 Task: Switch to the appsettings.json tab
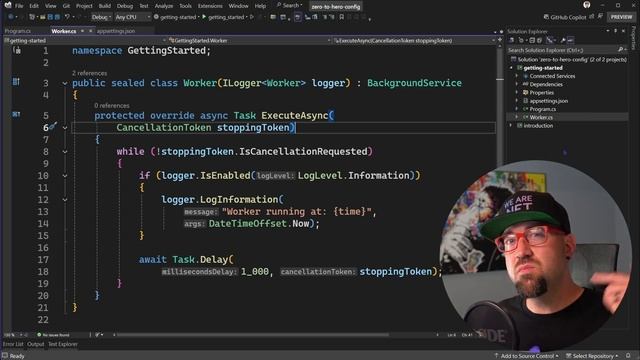(x=116, y=31)
